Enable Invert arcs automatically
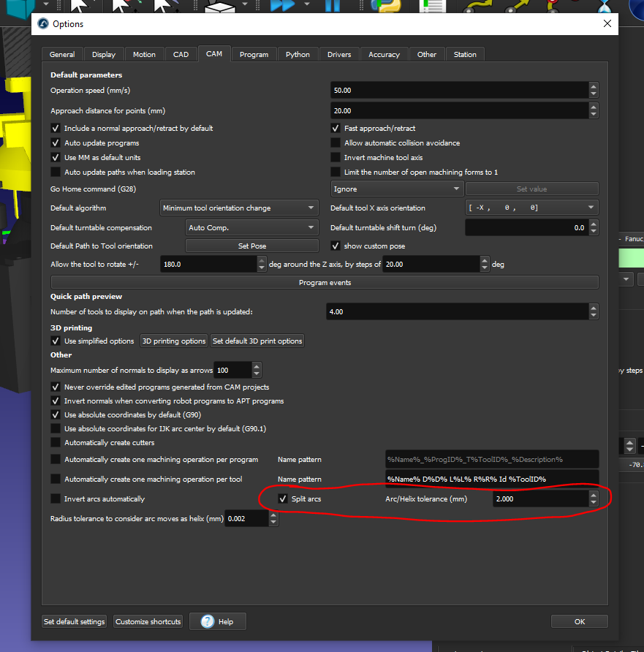This screenshot has height=652, width=644. coord(56,499)
